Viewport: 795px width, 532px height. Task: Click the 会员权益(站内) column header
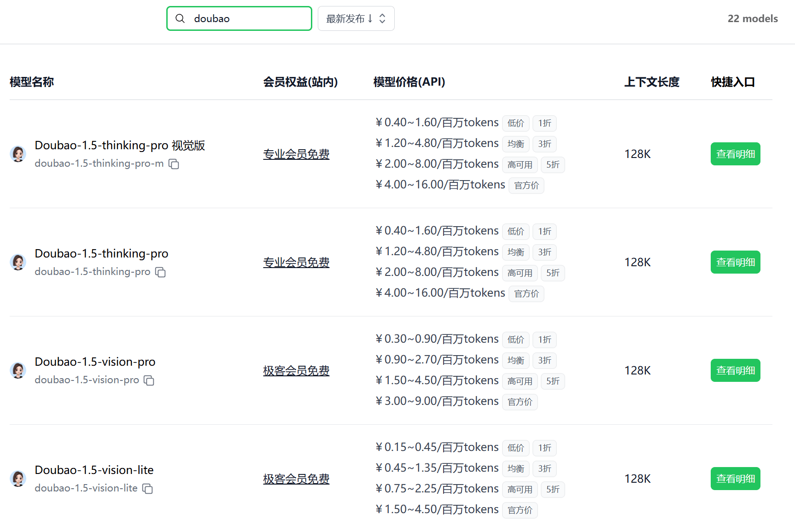pos(300,82)
